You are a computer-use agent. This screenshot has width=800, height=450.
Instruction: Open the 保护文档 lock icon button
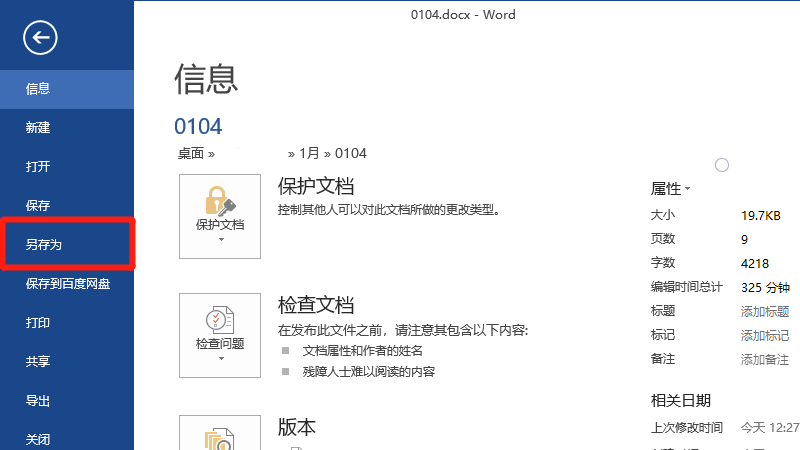tap(219, 216)
